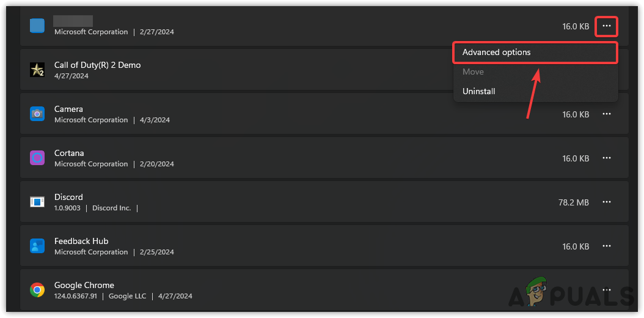The image size is (644, 318).
Task: Show more options for Feedback Hub
Action: (x=607, y=246)
